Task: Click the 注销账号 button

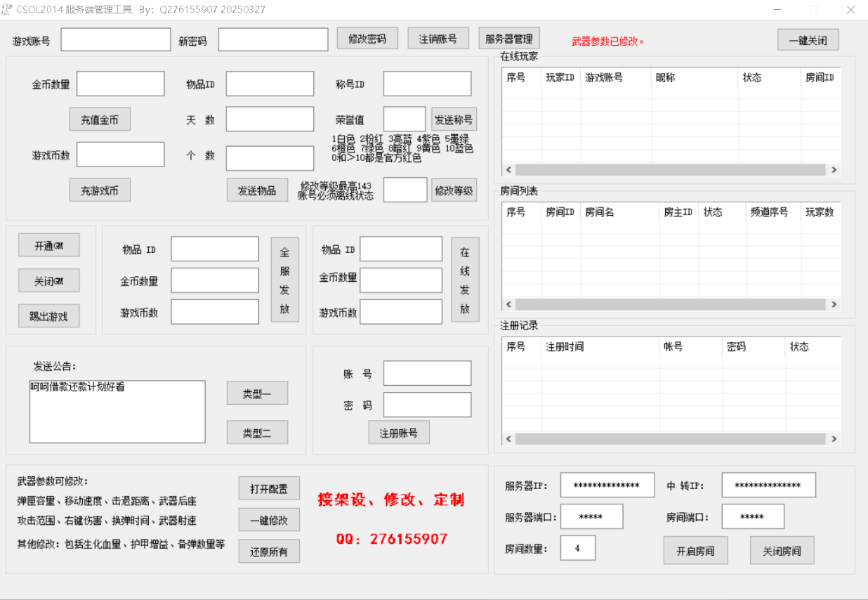Action: 438,39
